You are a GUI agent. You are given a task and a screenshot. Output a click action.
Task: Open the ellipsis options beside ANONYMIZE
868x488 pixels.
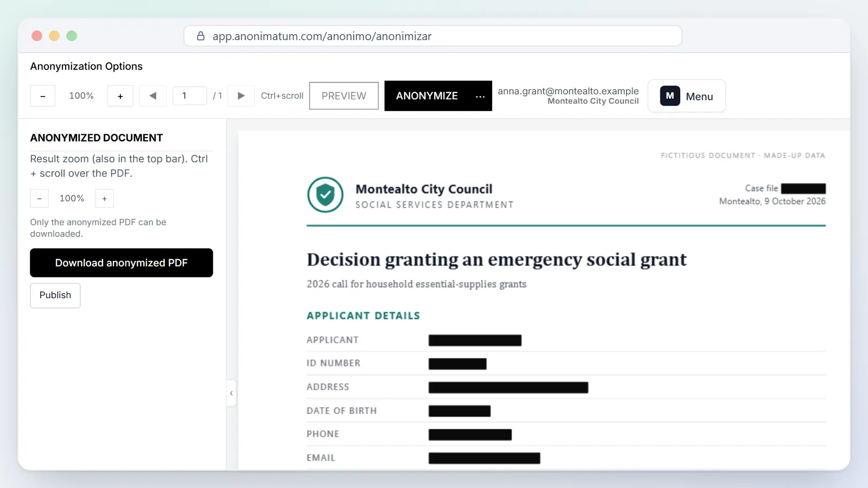(480, 96)
